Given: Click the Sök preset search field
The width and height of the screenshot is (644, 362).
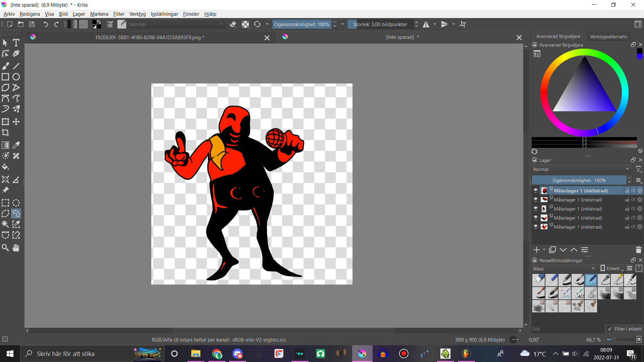Looking at the screenshot, I should pyautogui.click(x=569, y=329).
